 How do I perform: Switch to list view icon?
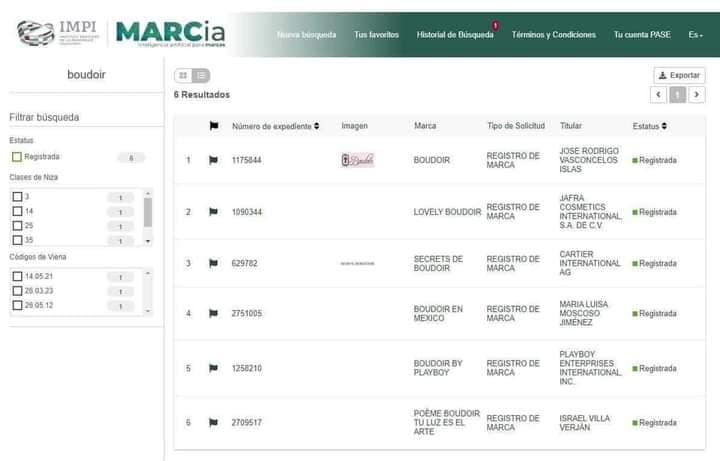point(201,75)
